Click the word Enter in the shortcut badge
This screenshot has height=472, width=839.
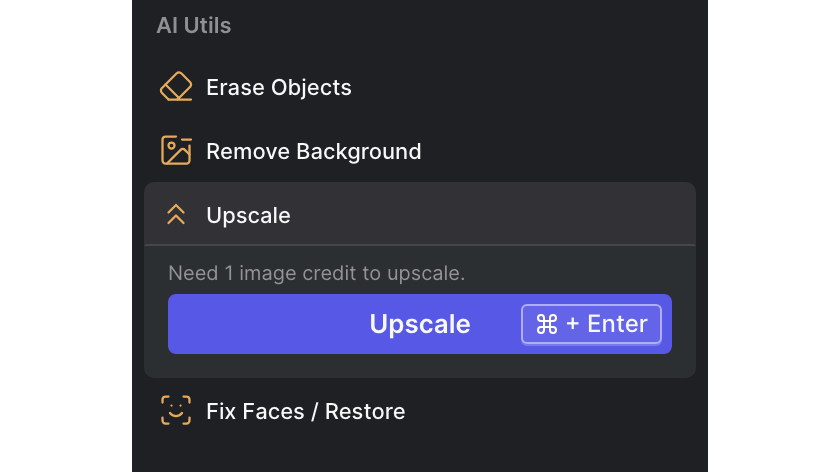617,324
